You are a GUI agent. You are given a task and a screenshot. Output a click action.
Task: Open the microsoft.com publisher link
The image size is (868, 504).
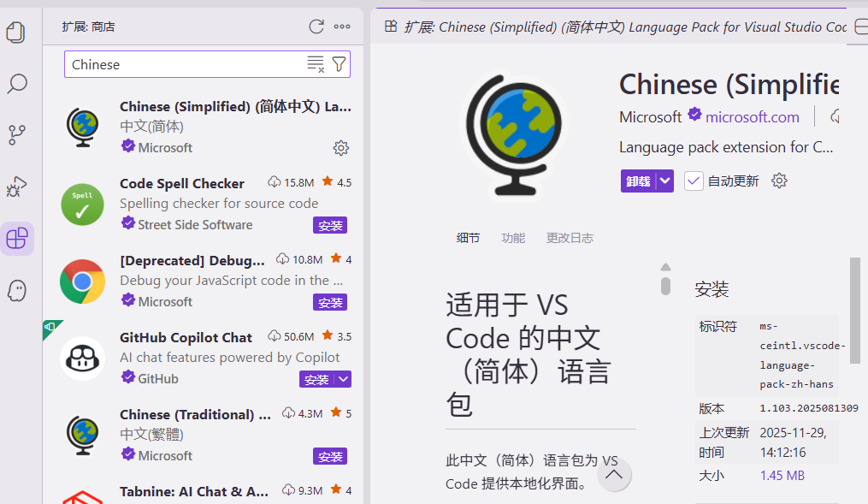pos(753,117)
